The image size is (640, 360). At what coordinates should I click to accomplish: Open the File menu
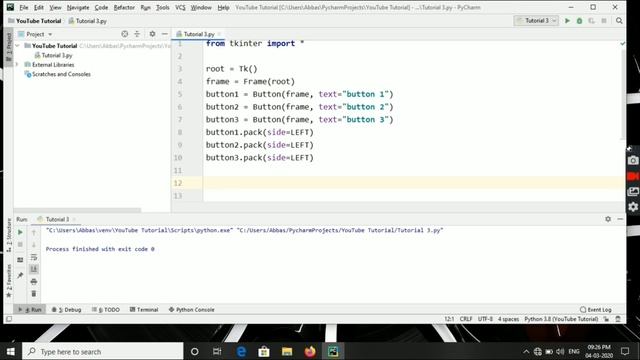tap(24, 7)
